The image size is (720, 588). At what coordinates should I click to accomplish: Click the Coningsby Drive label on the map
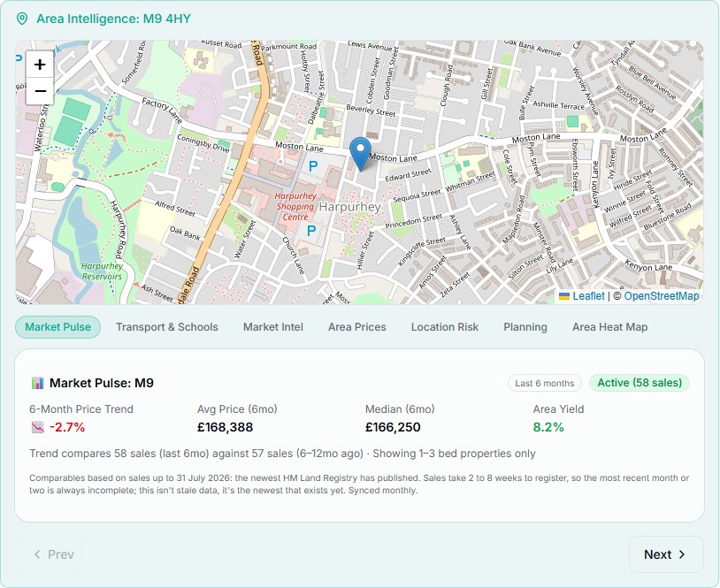tap(203, 143)
